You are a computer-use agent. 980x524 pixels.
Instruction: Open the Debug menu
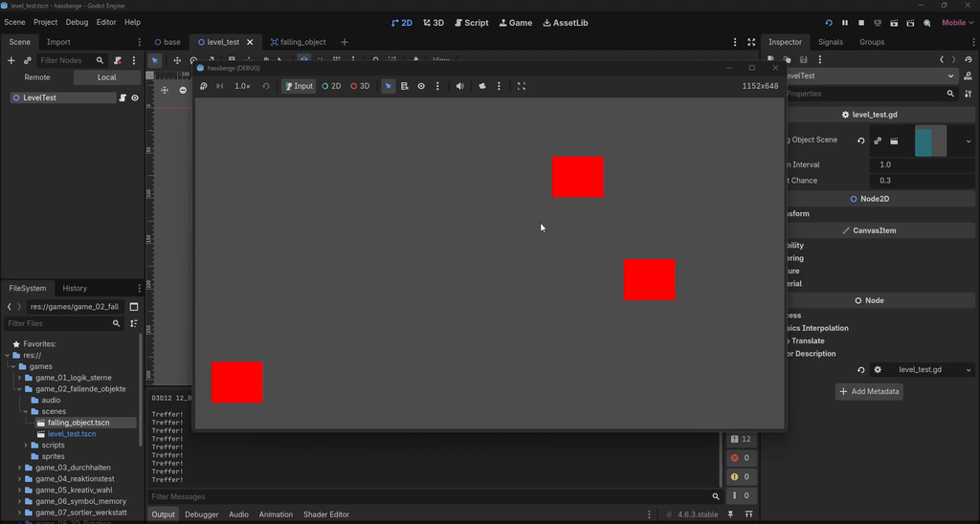click(77, 22)
